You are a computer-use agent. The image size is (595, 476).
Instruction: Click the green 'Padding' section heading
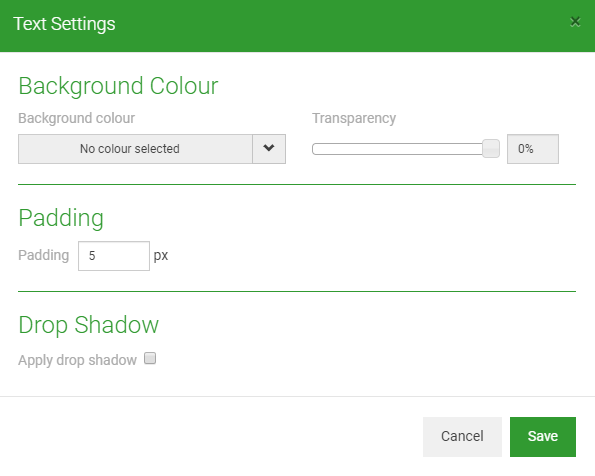pos(61,218)
